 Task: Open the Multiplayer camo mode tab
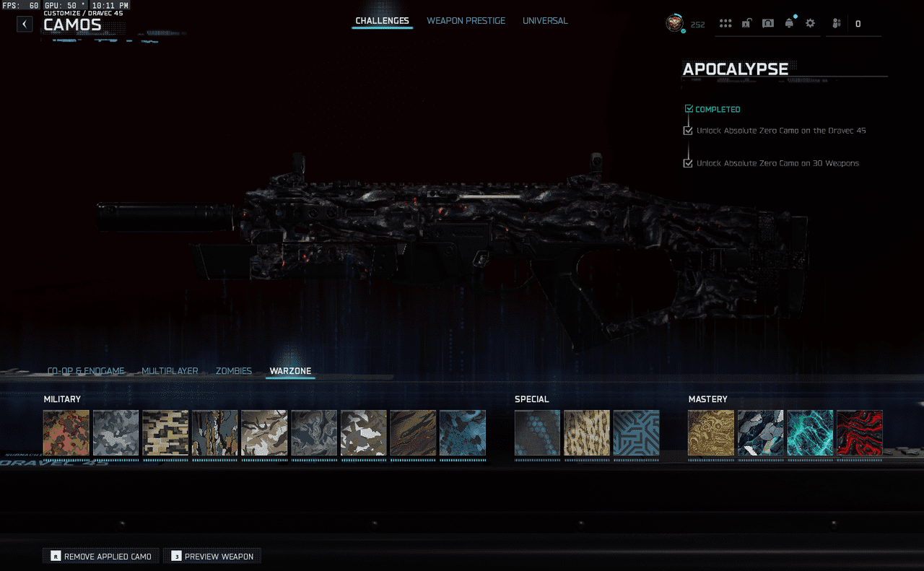pyautogui.click(x=170, y=371)
